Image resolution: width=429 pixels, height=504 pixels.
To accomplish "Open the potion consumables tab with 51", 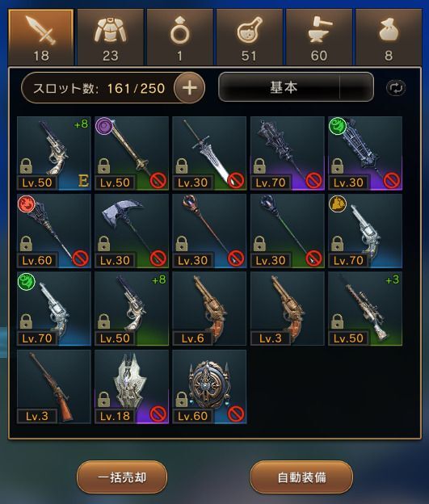I will point(249,37).
